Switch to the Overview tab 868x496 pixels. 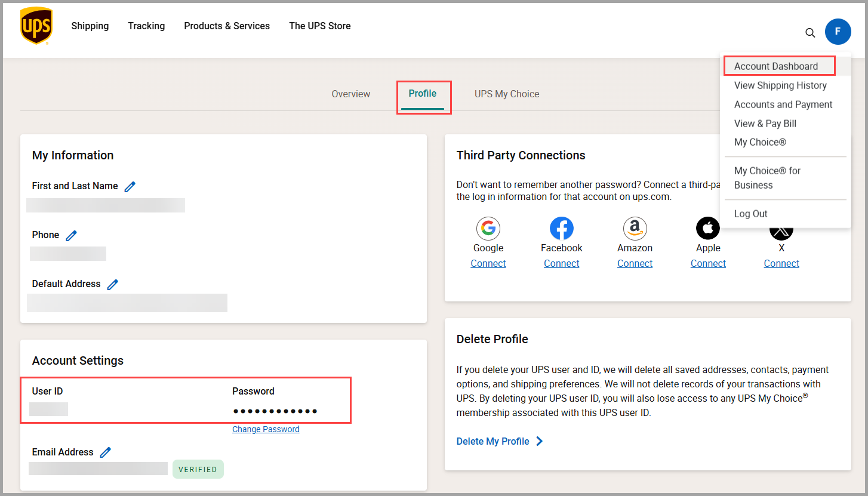(351, 94)
